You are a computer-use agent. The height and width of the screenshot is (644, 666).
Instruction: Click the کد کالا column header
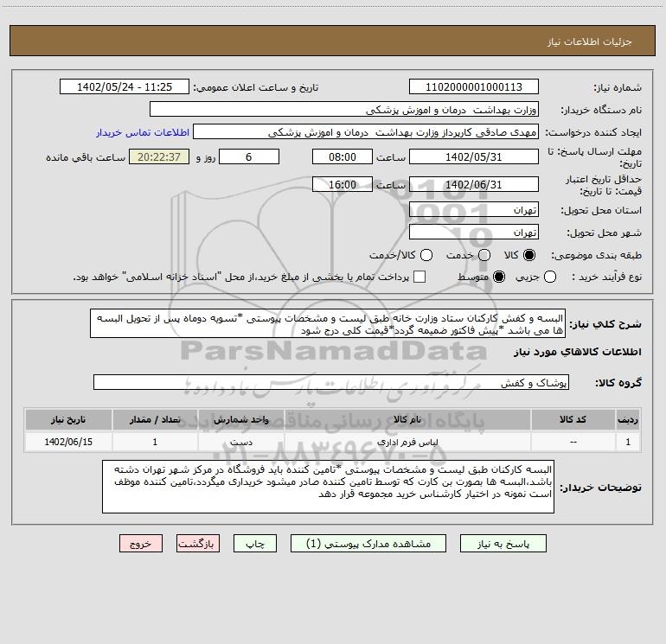(573, 419)
